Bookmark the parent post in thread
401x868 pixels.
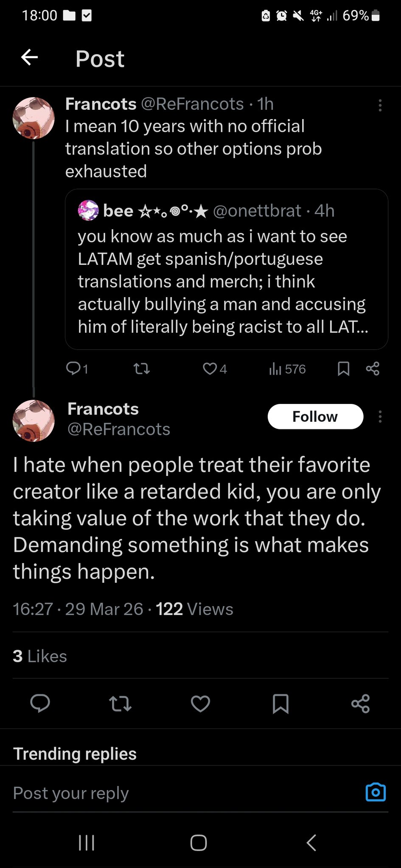tap(343, 369)
